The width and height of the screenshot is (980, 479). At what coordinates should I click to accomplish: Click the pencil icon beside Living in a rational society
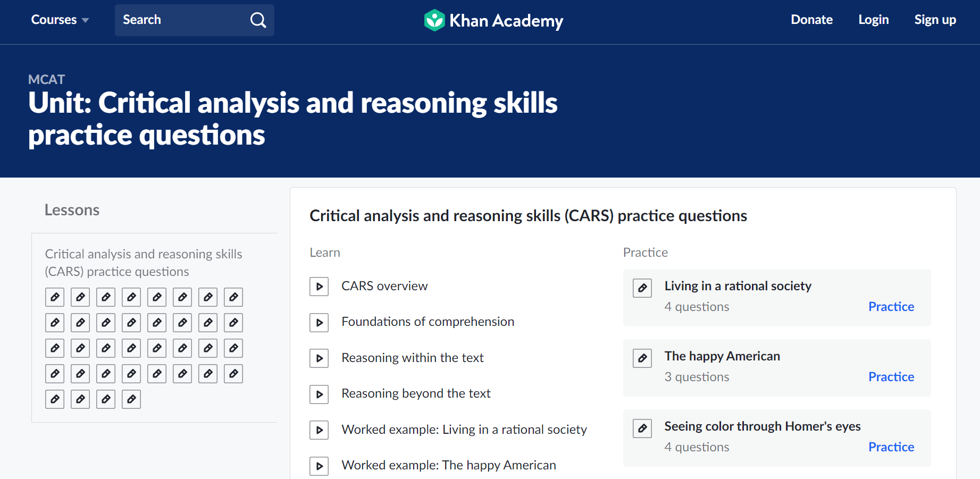[x=642, y=288]
